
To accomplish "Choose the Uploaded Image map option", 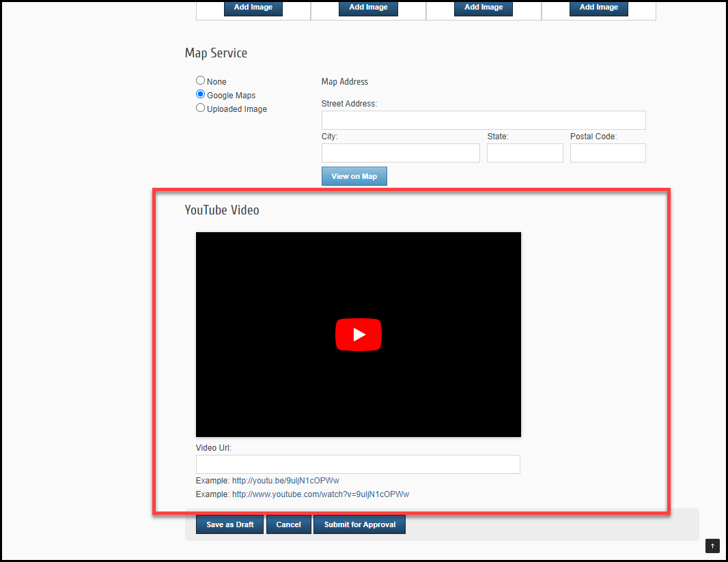I will click(x=200, y=108).
